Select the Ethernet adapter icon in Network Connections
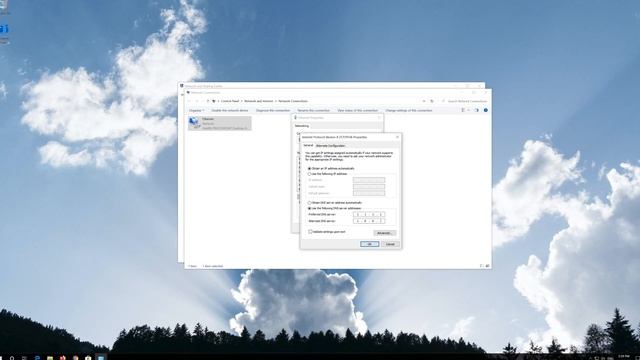Screen dimensions: 640x360 (x=194, y=123)
